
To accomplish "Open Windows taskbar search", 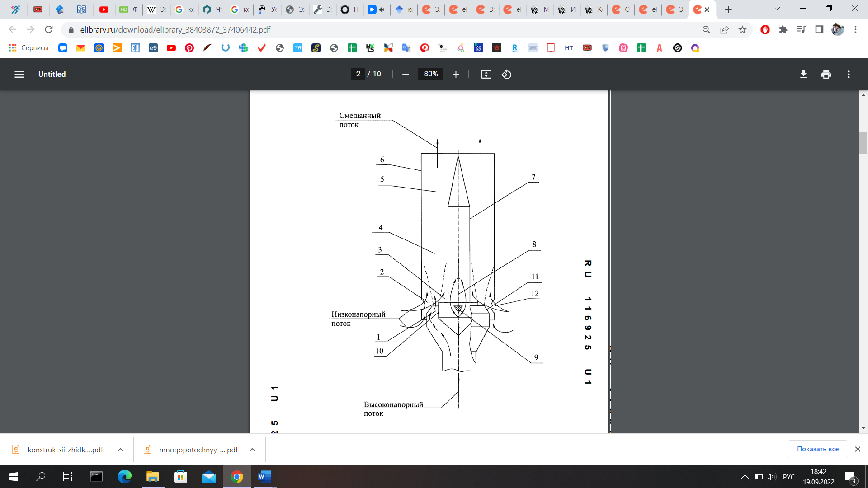I will 41,477.
